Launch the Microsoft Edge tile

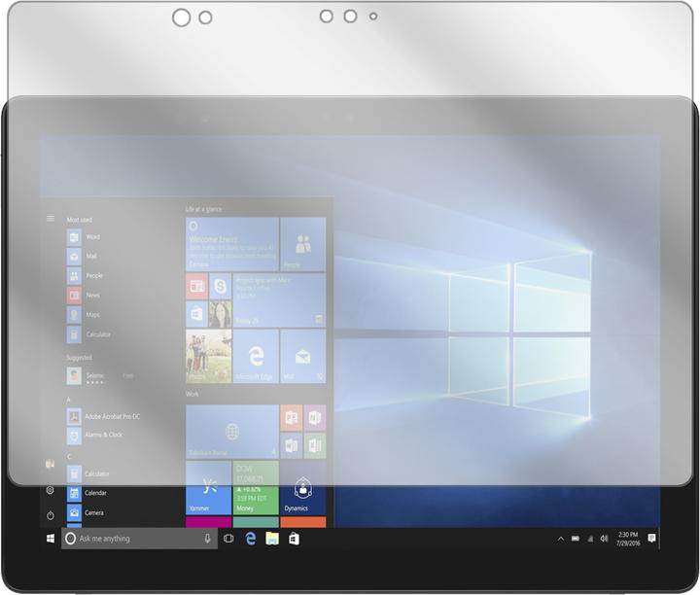coord(256,356)
